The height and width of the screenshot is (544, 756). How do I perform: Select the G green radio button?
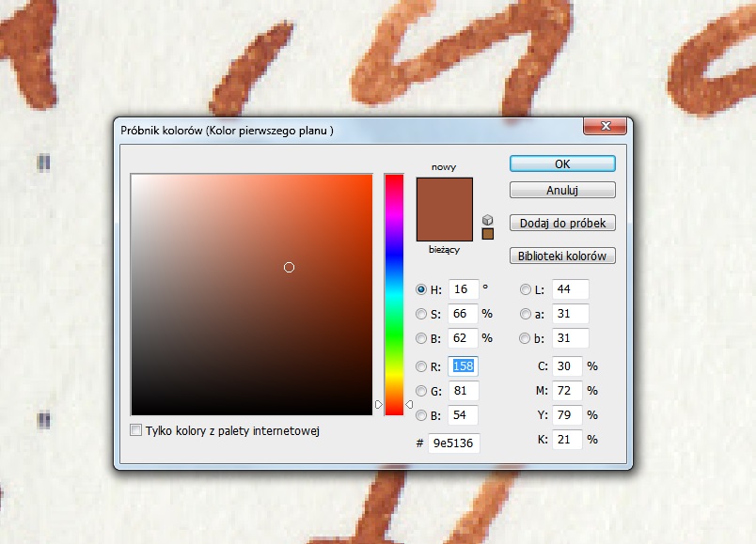[421, 391]
